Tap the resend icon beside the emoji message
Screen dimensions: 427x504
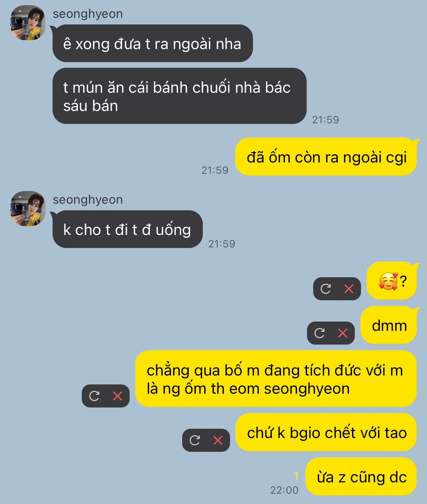tap(325, 289)
